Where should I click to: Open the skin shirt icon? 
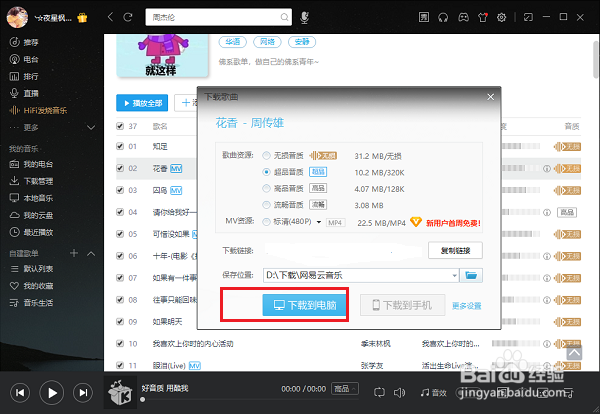pyautogui.click(x=483, y=17)
